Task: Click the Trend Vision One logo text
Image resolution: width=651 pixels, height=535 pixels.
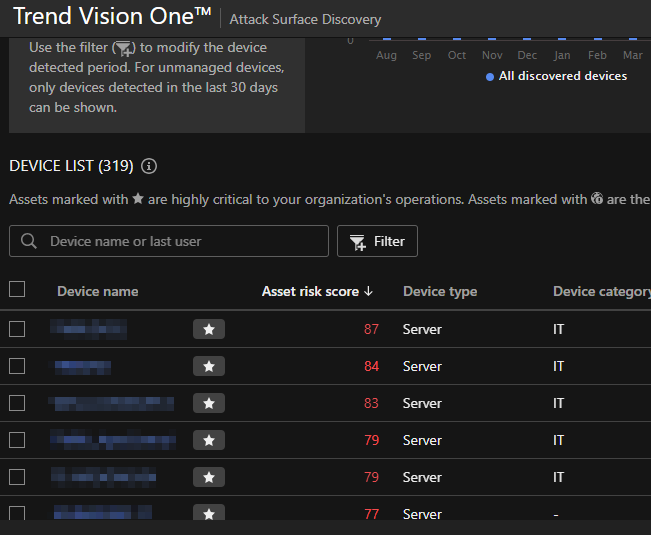Action: (112, 18)
